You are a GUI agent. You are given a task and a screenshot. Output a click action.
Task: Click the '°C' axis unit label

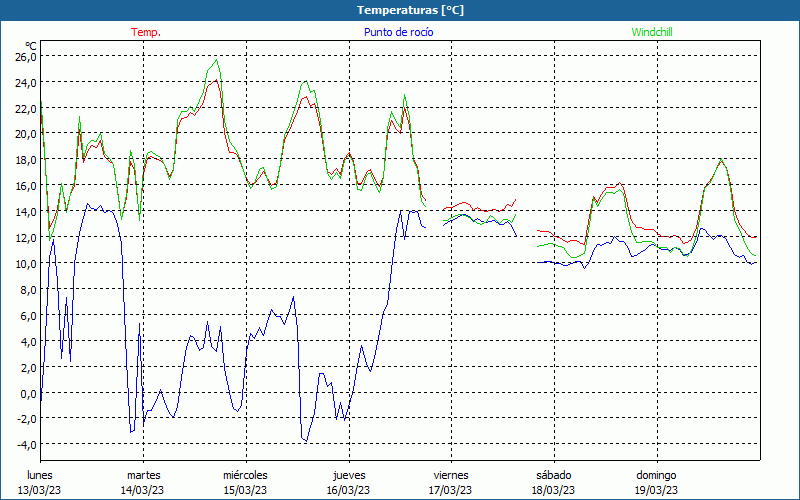pyautogui.click(x=31, y=46)
